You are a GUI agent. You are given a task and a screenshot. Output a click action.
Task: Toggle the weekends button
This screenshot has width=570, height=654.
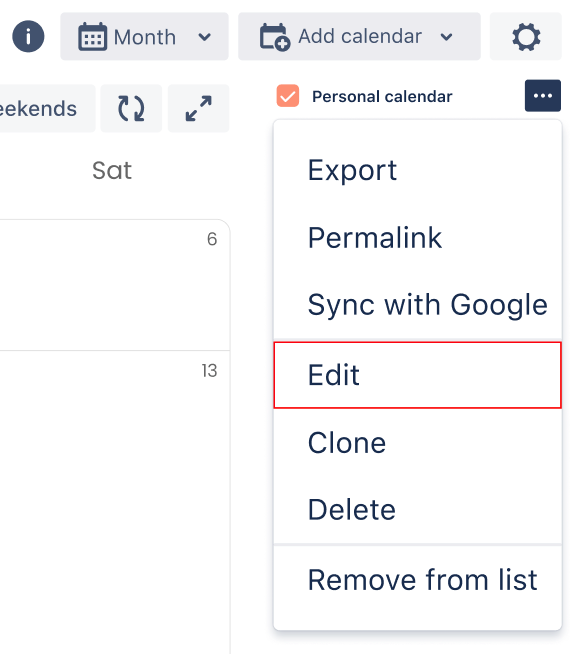[47, 108]
